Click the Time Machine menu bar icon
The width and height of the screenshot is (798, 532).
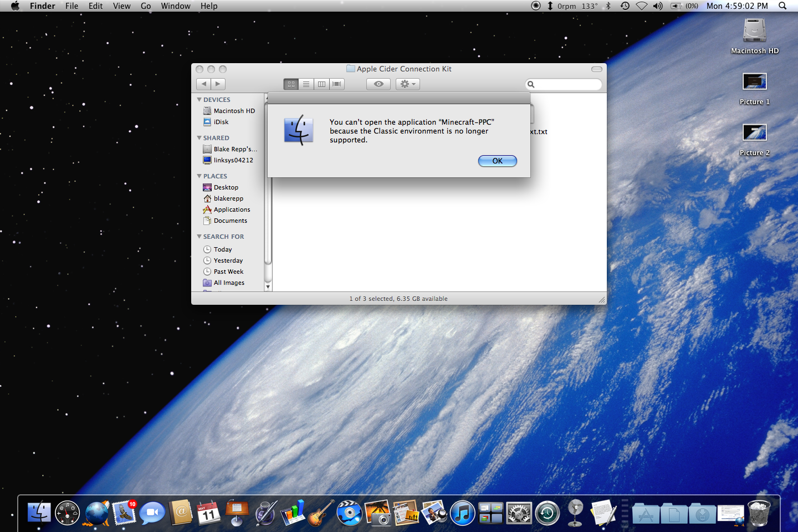625,6
